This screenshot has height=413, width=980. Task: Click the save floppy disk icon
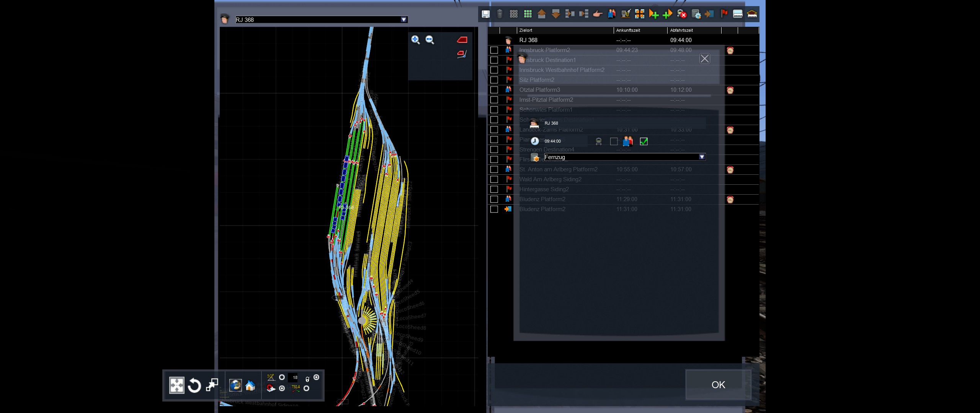click(x=485, y=14)
